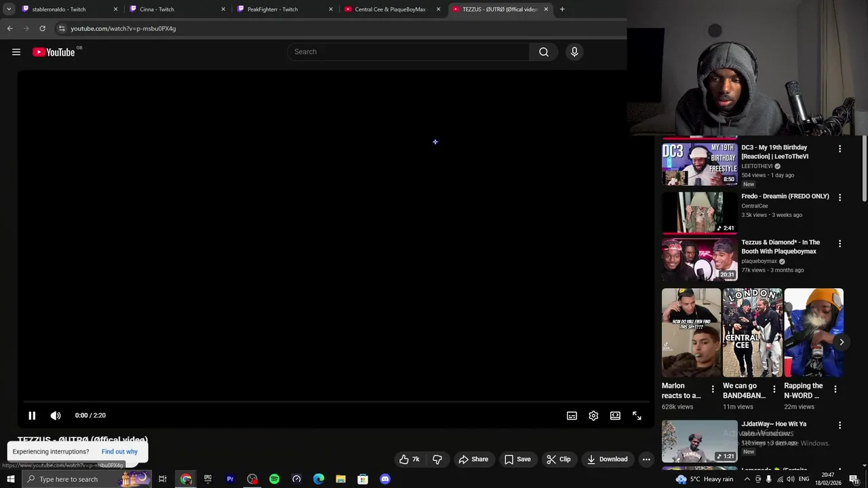Like the video showing 7k likes
The image size is (868, 488).
(409, 460)
